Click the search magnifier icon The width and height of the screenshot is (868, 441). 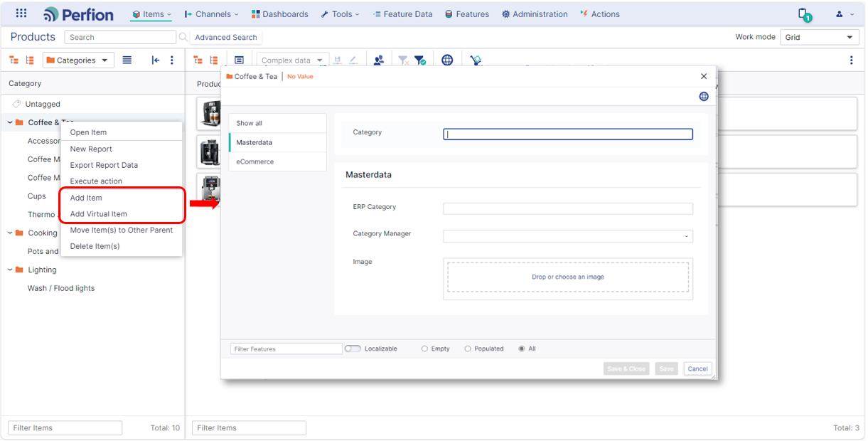(x=183, y=37)
